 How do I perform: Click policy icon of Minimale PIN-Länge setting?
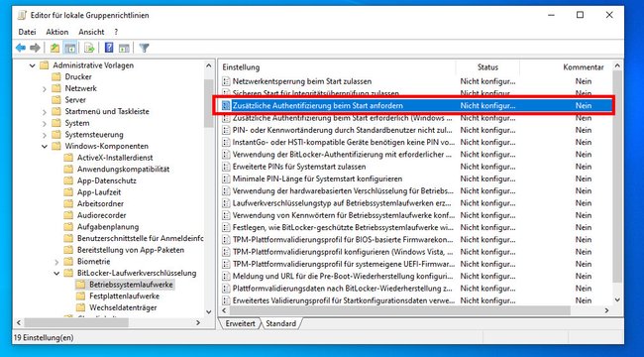click(226, 178)
